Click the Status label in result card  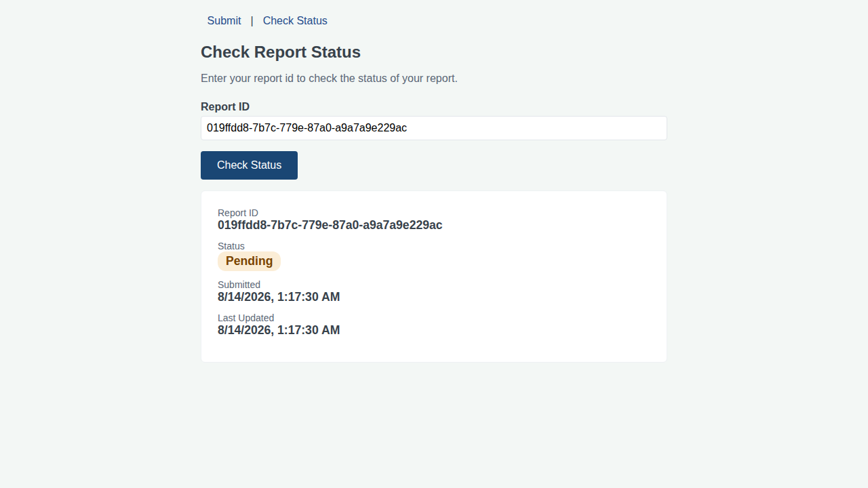(231, 246)
